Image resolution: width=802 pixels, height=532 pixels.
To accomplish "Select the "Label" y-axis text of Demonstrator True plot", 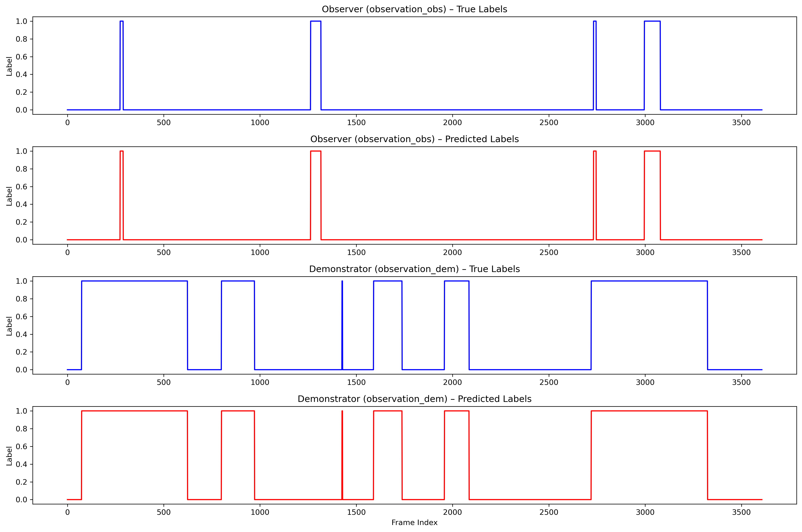I will pyautogui.click(x=9, y=326).
